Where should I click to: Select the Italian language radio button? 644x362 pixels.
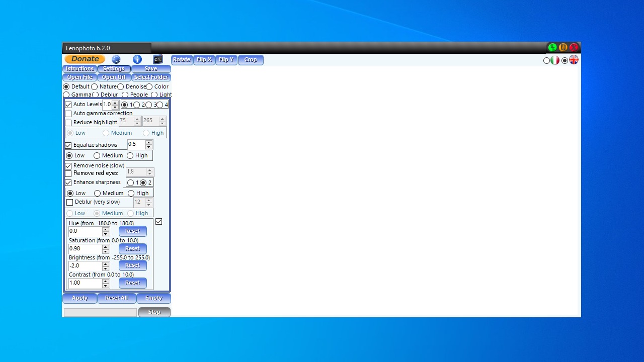(547, 61)
